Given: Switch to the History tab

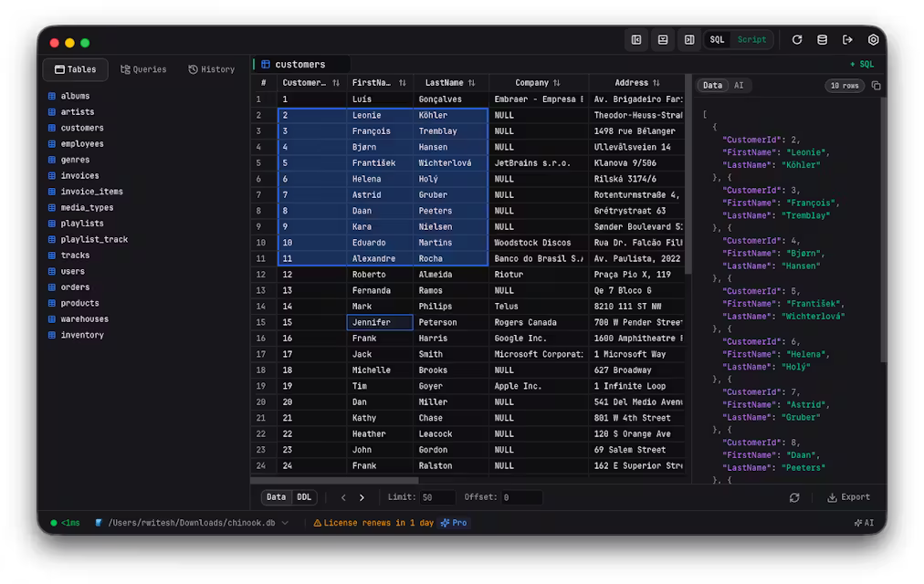Looking at the screenshot, I should tap(212, 69).
